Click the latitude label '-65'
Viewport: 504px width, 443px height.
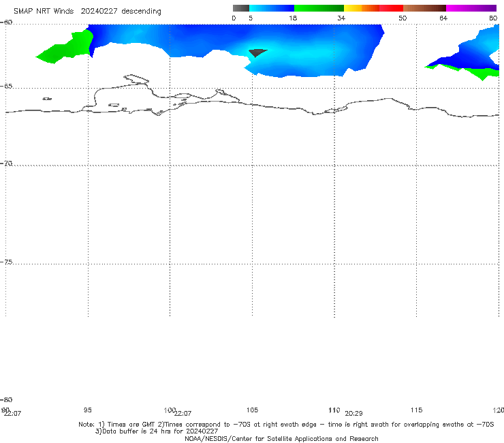(x=6, y=87)
